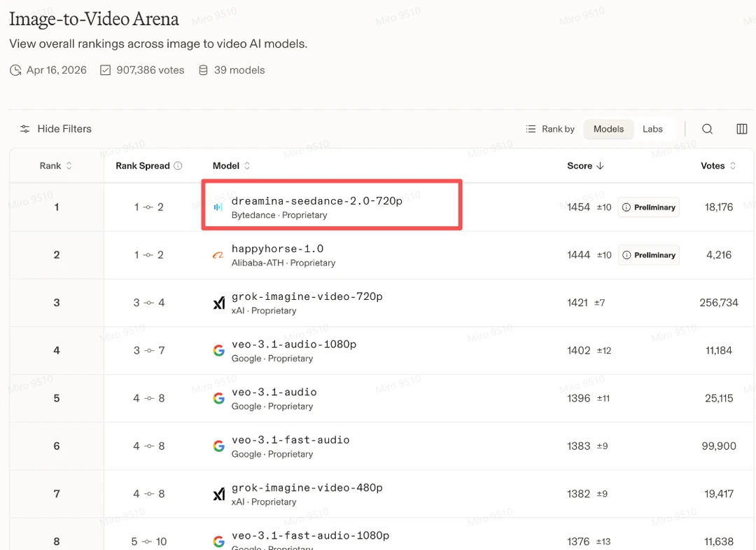Screen dimensions: 756x550
Task: Click the column layout icon
Action: coord(742,129)
